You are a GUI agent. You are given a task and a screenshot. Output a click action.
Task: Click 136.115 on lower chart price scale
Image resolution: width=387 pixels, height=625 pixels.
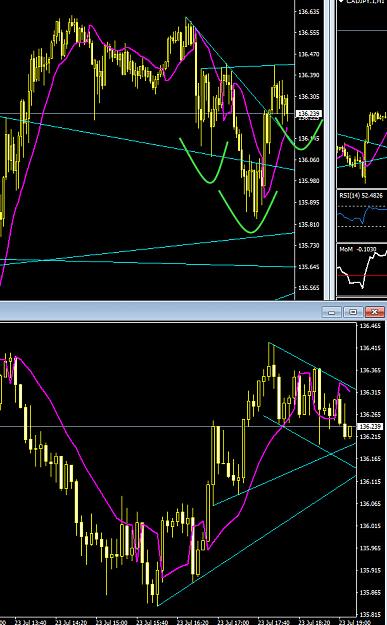click(370, 482)
